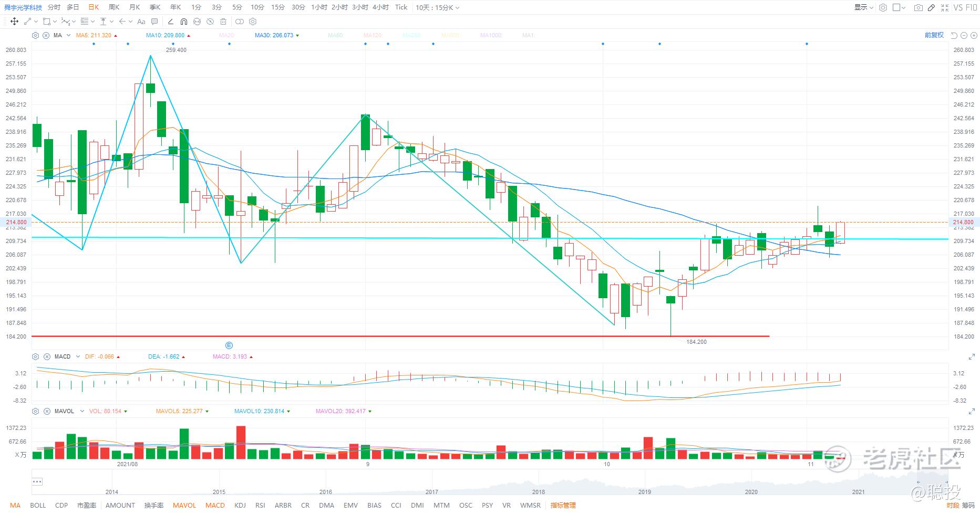The image size is (980, 515).
Task: Toggle the AMOUNT indicator
Action: tap(120, 506)
